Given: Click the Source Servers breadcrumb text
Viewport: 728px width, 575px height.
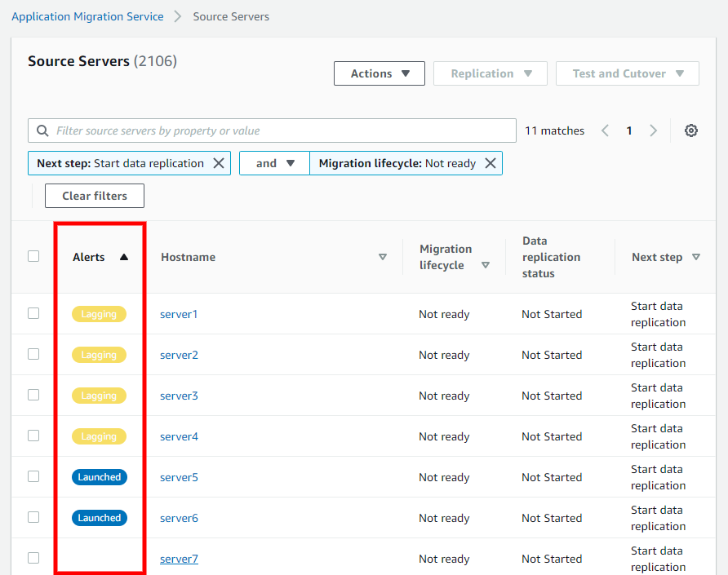Looking at the screenshot, I should [x=231, y=16].
